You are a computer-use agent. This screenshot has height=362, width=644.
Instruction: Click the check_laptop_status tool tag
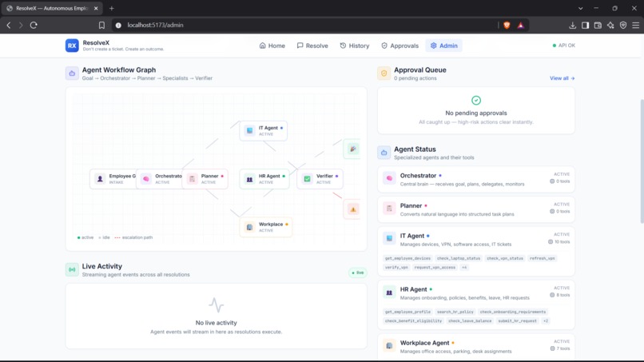coord(459,258)
